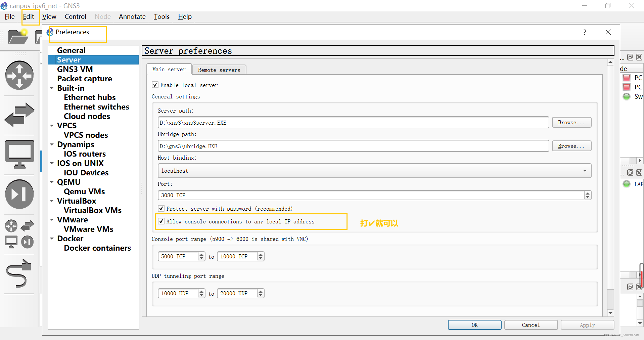Click preferences scrollbar down arrow
Screen dimensions: 644x340
point(610,313)
